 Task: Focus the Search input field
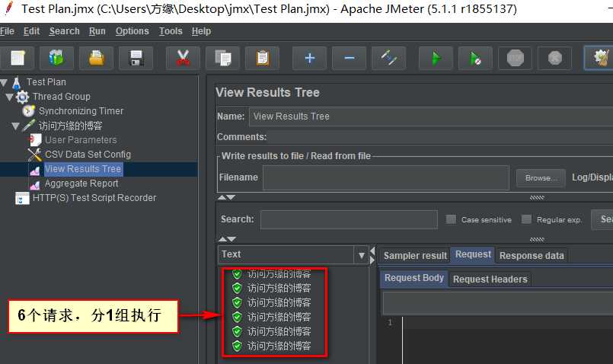click(x=349, y=219)
